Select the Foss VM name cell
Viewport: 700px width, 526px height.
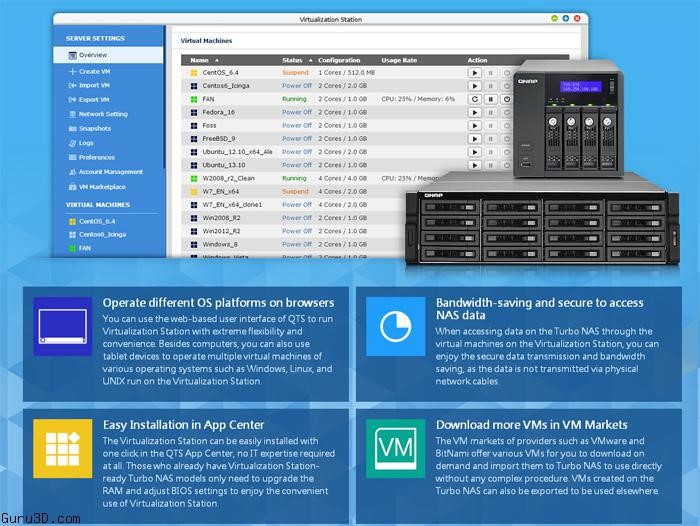(x=209, y=125)
